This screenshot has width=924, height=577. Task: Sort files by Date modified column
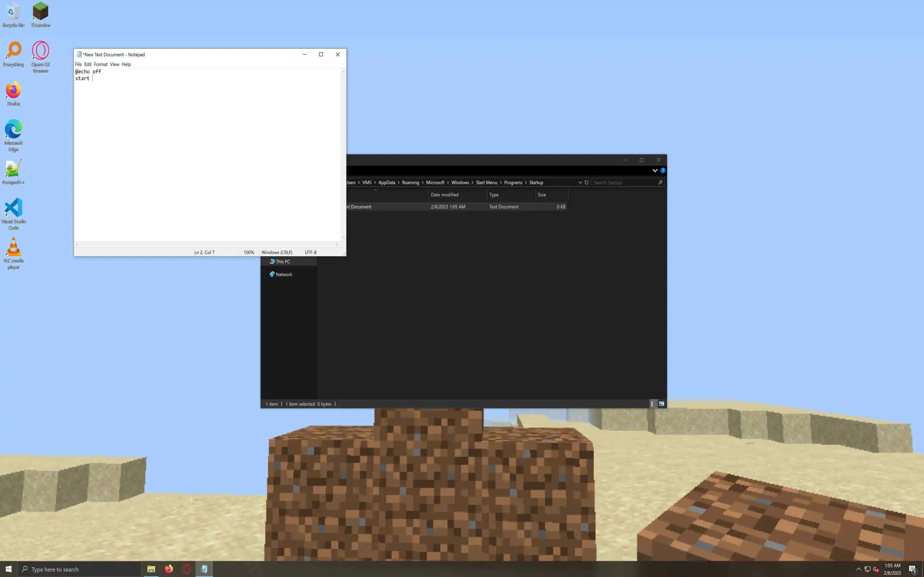click(x=444, y=195)
